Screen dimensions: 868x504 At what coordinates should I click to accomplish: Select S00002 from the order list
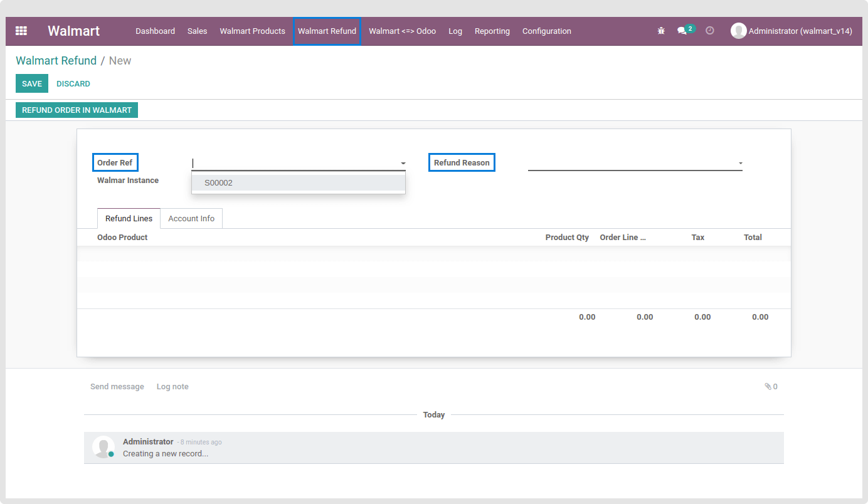(299, 183)
